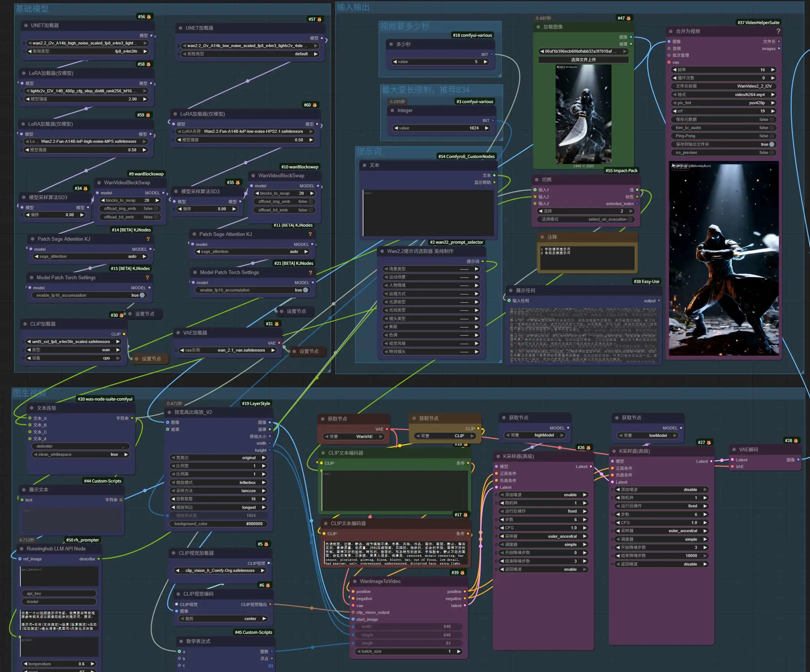810x672 pixels.
Task: Adjust the temperature 0.6 slider field
Action: tap(59, 664)
